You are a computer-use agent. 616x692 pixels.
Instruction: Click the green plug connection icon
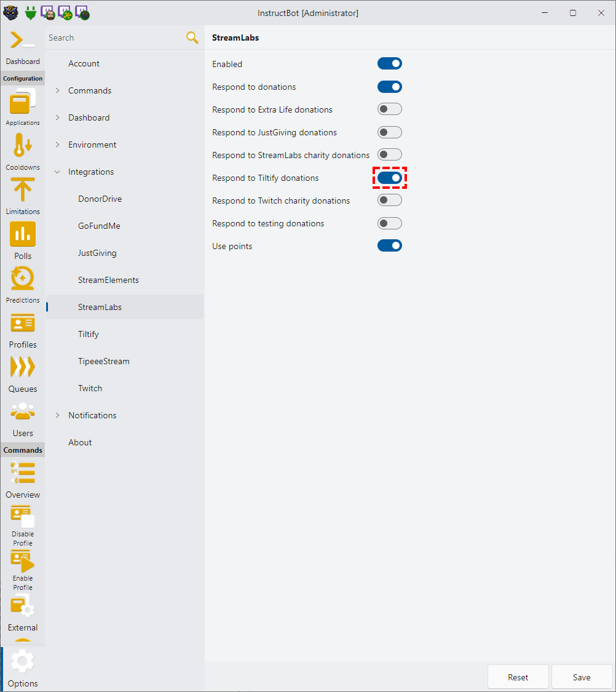pos(30,13)
